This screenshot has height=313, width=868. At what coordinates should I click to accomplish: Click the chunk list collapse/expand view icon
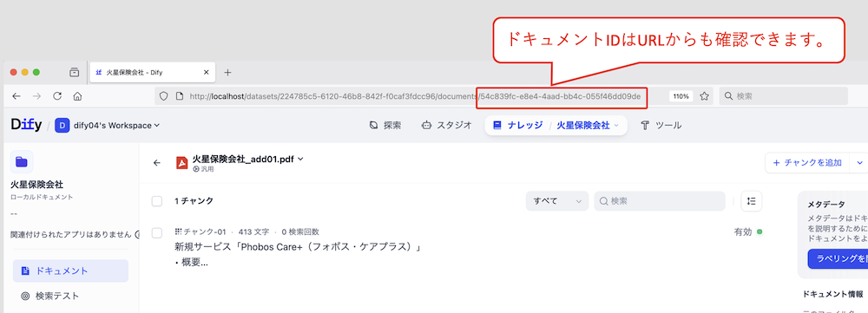pos(751,201)
